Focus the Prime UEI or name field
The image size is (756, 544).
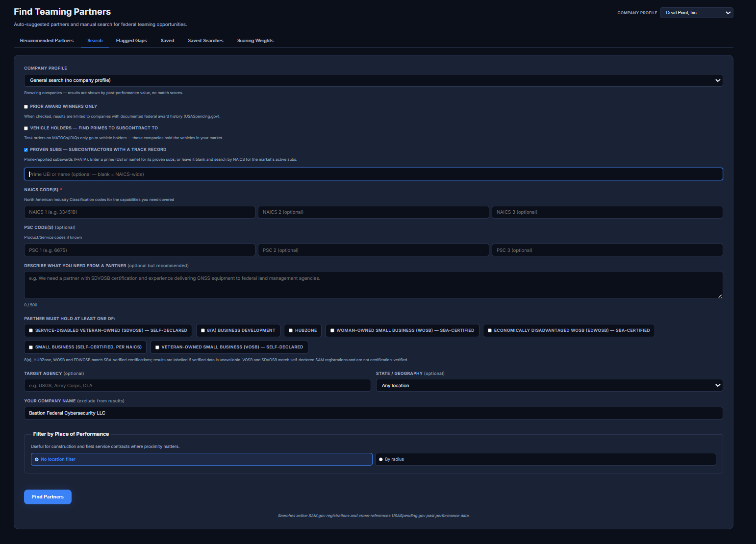click(x=374, y=174)
